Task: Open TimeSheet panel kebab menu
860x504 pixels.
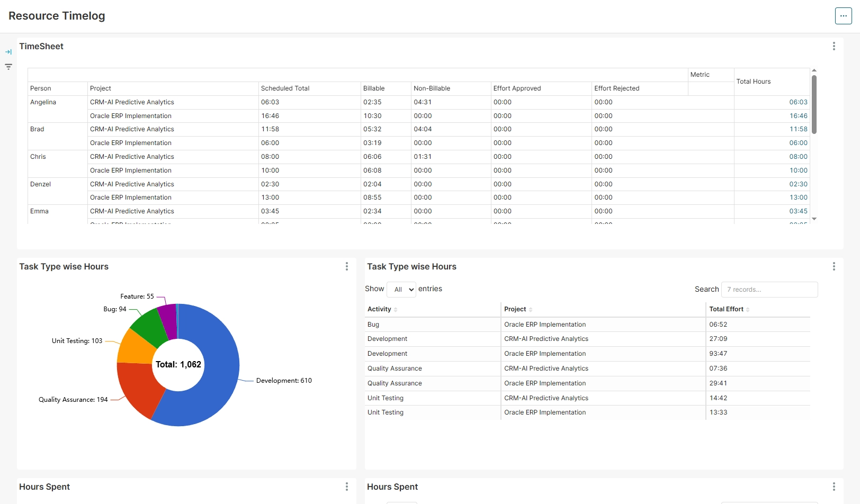Action: (x=834, y=47)
